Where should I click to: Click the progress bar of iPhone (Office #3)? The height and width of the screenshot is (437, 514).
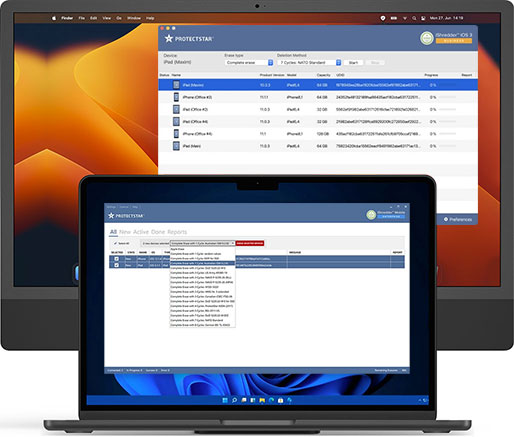pyautogui.click(x=448, y=97)
